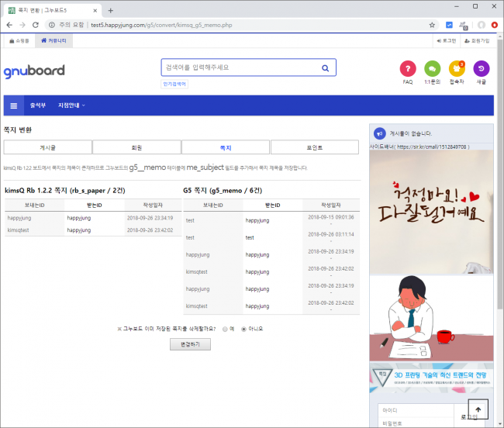
Task: Bookmark this page with star icon
Action: (x=432, y=25)
